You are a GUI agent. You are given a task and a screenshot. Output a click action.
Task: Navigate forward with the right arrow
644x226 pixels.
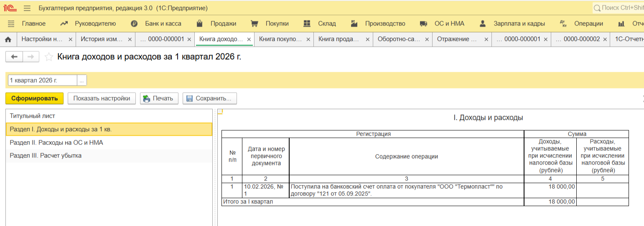31,57
